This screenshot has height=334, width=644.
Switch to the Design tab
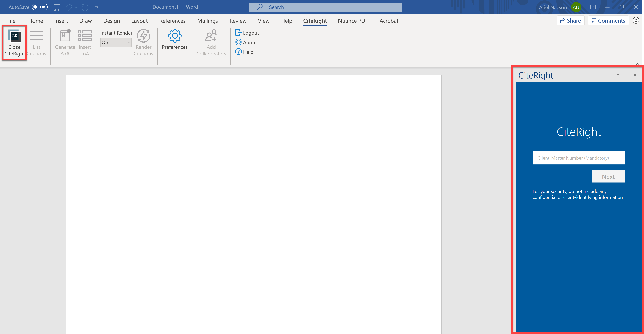click(x=112, y=21)
